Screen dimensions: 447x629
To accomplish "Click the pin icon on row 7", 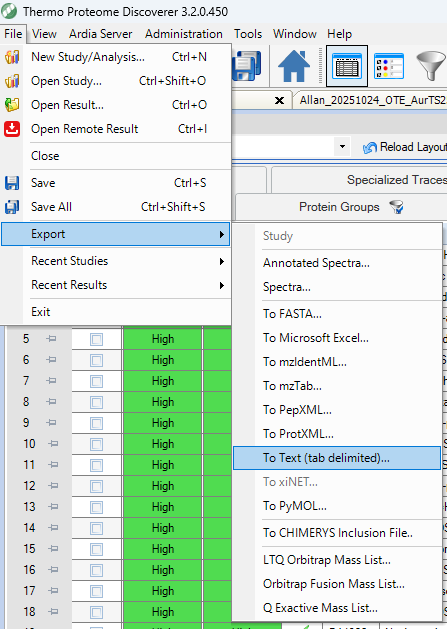I will click(51, 381).
